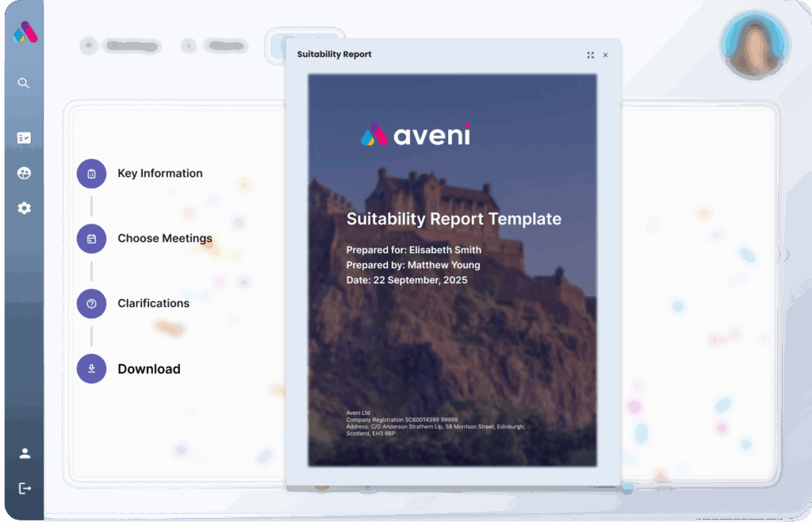This screenshot has width=812, height=522.
Task: Click the Company Registration line on cover
Action: tap(402, 420)
